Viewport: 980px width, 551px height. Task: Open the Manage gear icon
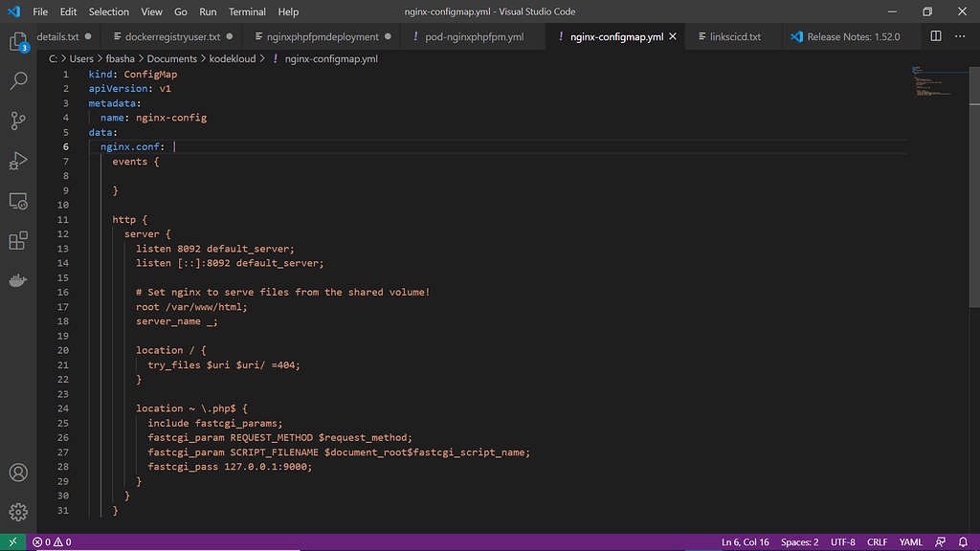18,512
